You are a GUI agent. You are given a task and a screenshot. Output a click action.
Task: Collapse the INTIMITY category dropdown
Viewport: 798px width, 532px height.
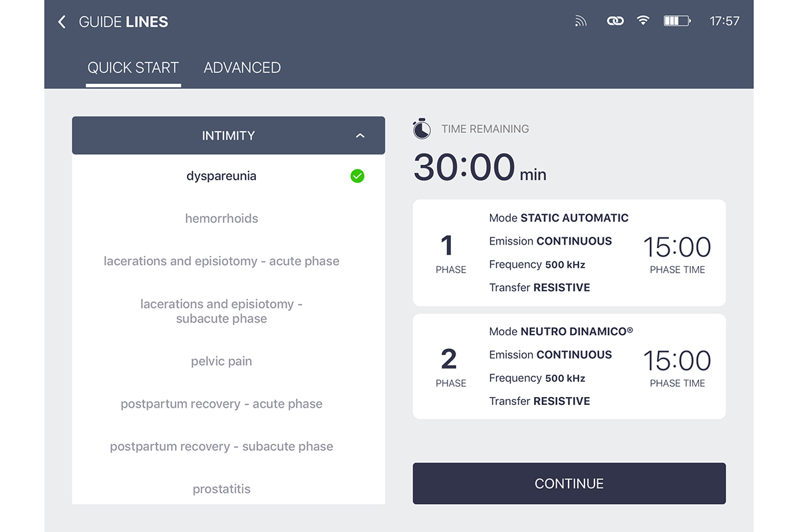[228, 136]
